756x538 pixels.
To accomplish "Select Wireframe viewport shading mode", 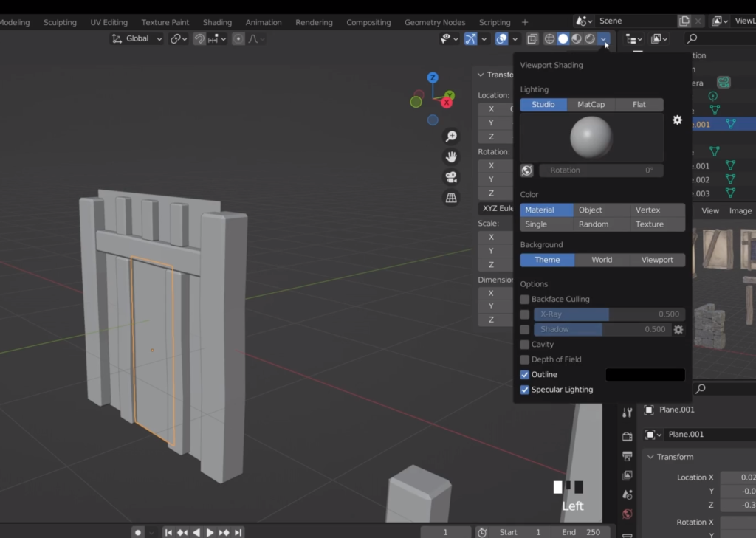I will coord(549,39).
